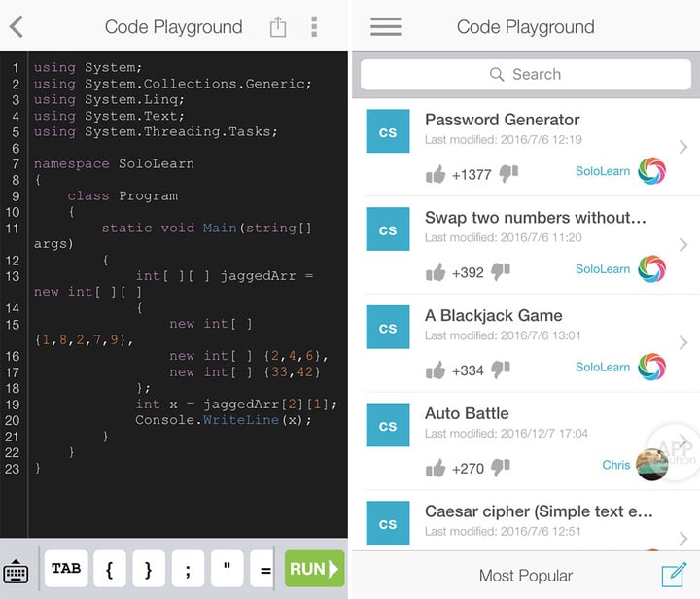The height and width of the screenshot is (599, 700).
Task: Click 'using System.Linq;' code line
Action: (x=109, y=99)
